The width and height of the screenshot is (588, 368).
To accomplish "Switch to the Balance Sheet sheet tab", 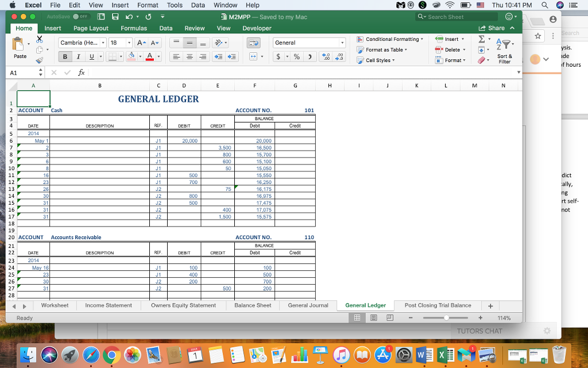I will tap(253, 305).
